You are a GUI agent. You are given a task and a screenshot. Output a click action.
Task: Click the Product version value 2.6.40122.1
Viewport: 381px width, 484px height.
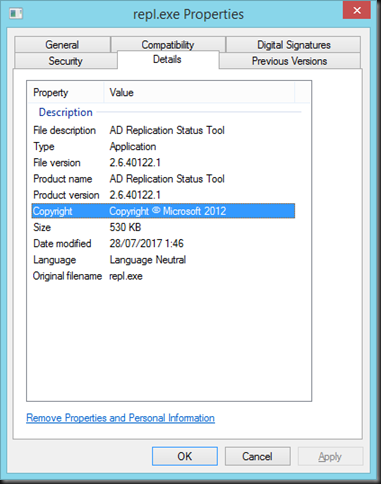coord(135,195)
